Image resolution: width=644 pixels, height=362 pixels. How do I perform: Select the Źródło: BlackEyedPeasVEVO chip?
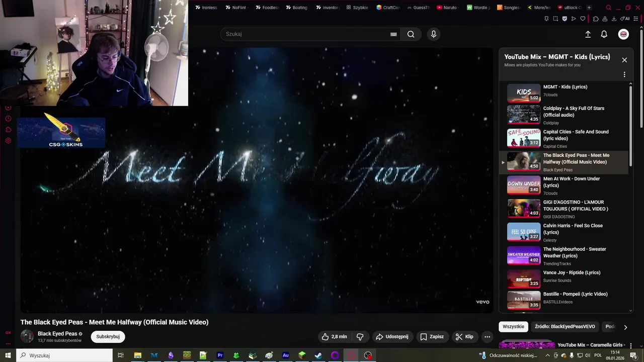[565, 327]
